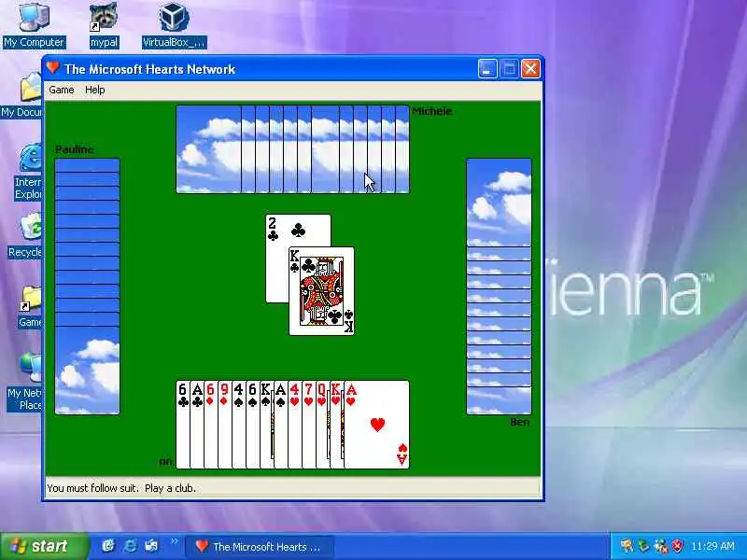Open the mypal desktop shortcut
The height and width of the screenshot is (560, 747).
pos(104,25)
